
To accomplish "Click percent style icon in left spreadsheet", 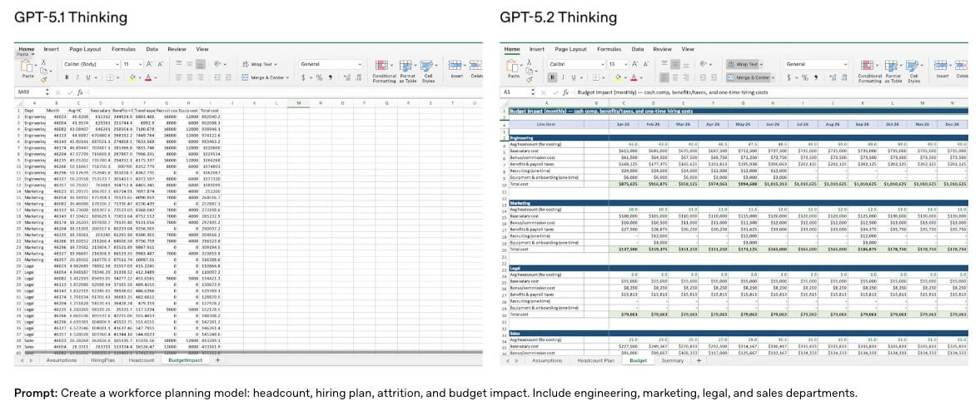I will (x=318, y=77).
